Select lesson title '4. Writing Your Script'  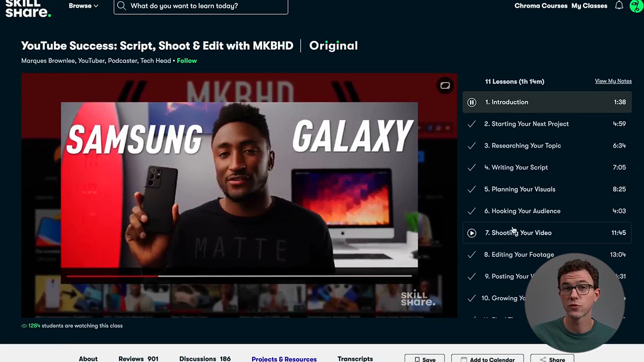tap(516, 168)
